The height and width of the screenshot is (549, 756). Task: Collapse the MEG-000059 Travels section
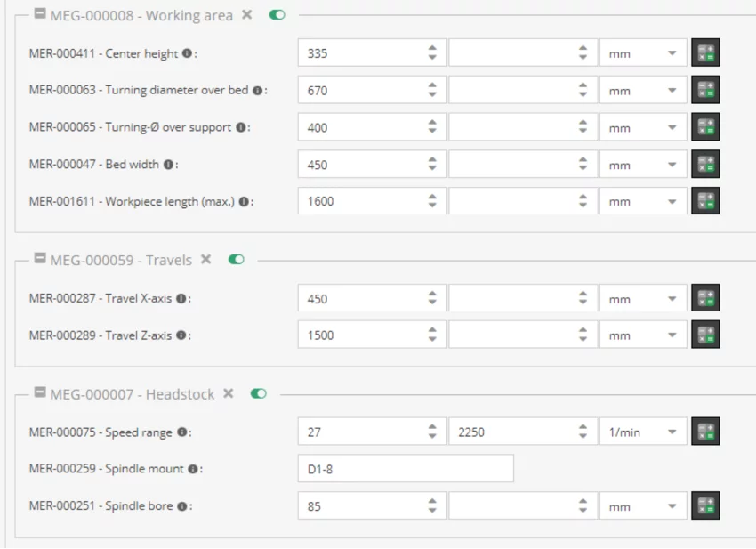pyautogui.click(x=40, y=258)
